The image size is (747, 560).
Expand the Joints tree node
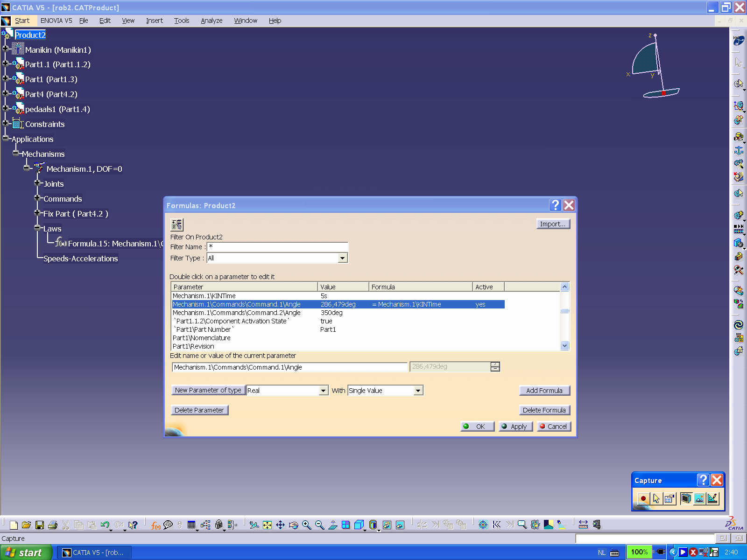pos(37,183)
